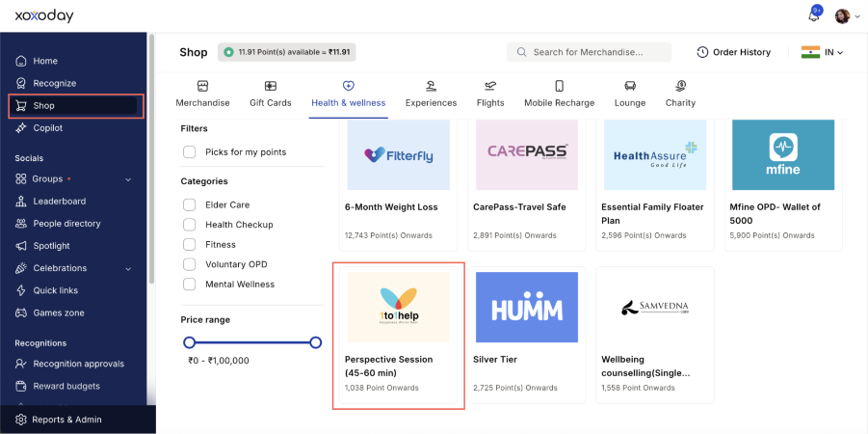Open the Gift Cards tab label
The width and height of the screenshot is (868, 434).
[x=270, y=102]
